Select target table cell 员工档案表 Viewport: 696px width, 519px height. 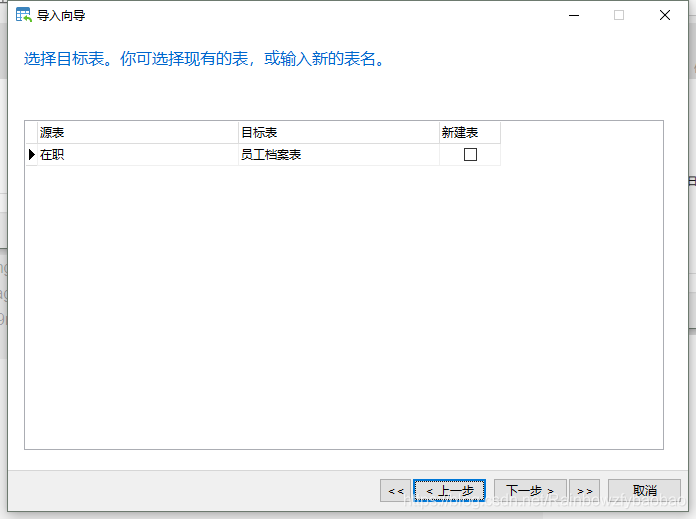coord(339,155)
